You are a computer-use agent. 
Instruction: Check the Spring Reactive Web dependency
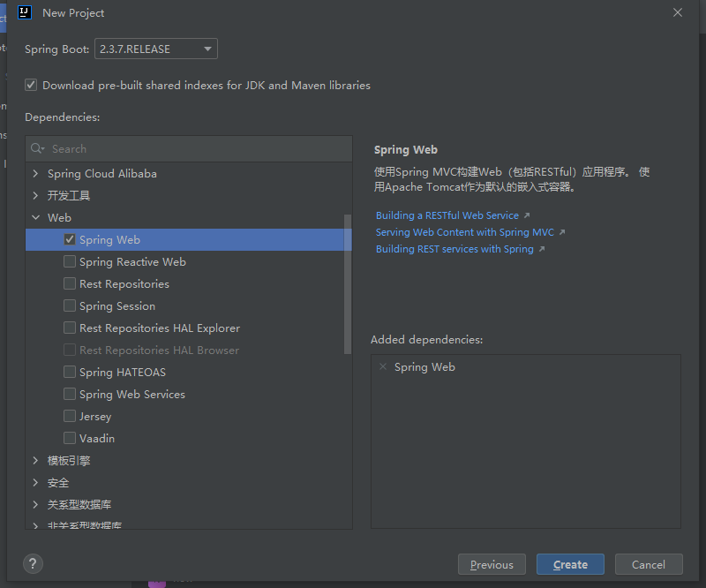(70, 261)
